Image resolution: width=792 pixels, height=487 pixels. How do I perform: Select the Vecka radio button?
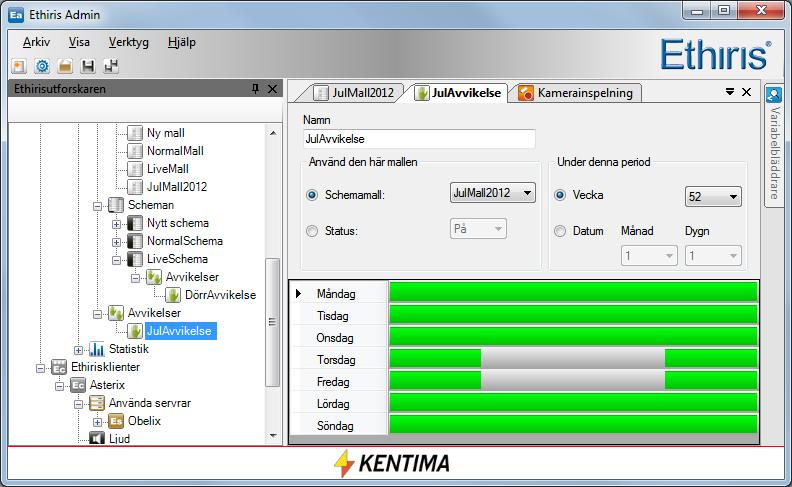(560, 195)
